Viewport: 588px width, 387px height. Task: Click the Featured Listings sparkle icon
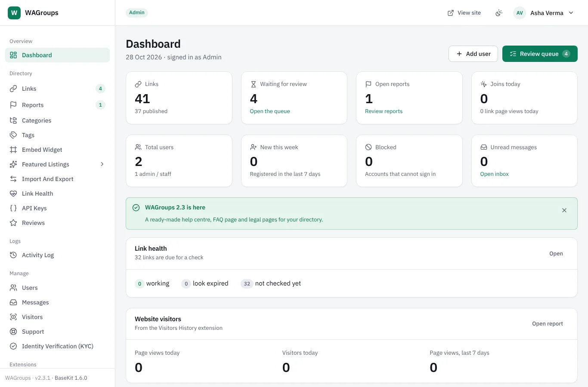tap(13, 164)
